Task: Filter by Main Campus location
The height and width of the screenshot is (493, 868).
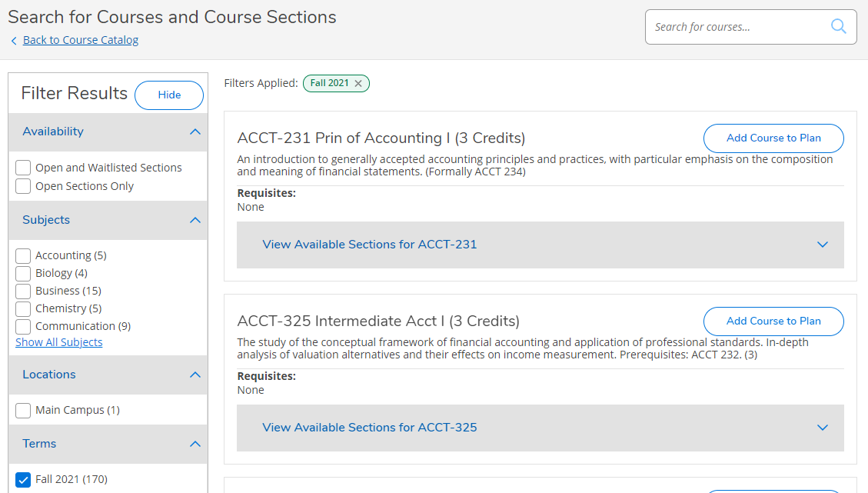Action: tap(24, 411)
